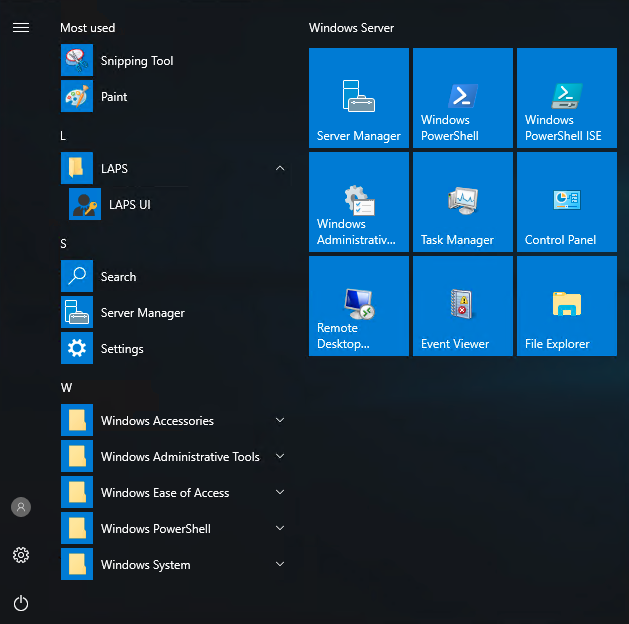Open Search from the app list
629x624 pixels.
point(174,276)
